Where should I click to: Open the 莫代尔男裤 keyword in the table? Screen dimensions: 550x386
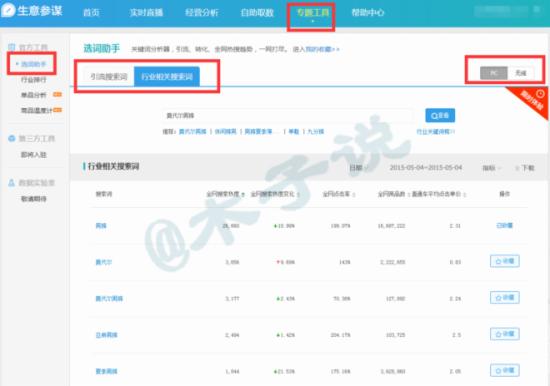[x=109, y=299]
